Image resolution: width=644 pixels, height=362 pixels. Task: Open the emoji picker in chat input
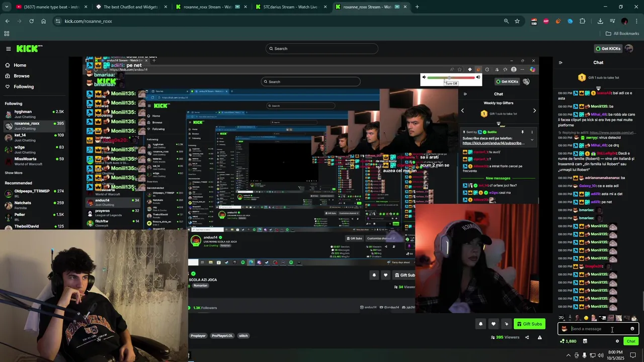click(x=632, y=329)
